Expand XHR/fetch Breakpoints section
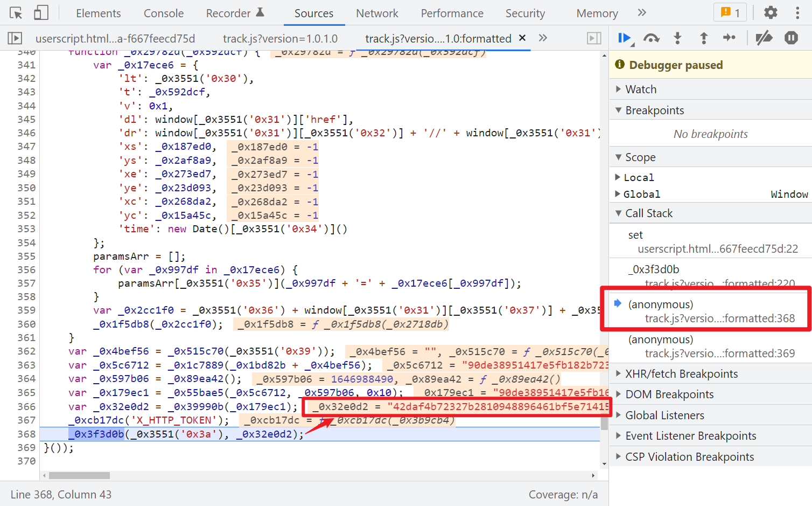The image size is (812, 506). [710, 373]
